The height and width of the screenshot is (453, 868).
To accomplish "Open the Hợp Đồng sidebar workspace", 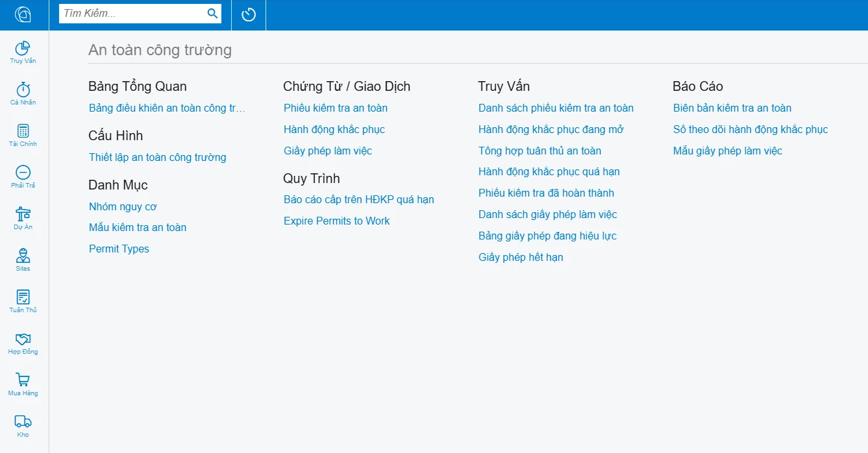I will tap(23, 343).
